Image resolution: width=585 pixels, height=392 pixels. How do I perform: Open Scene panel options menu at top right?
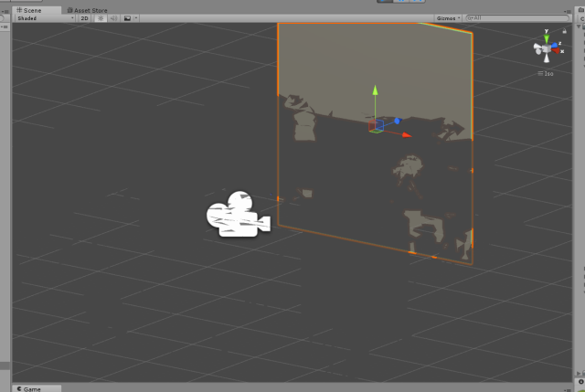click(568, 12)
